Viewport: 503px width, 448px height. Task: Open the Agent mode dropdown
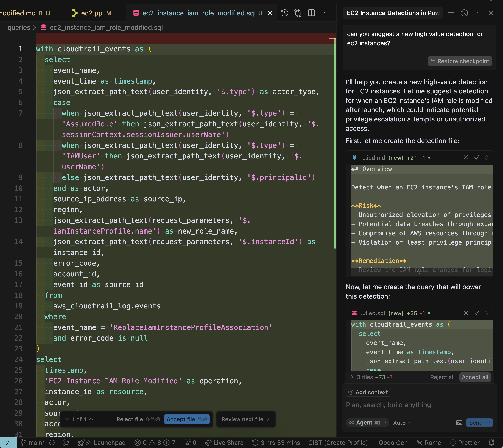pos(367,423)
